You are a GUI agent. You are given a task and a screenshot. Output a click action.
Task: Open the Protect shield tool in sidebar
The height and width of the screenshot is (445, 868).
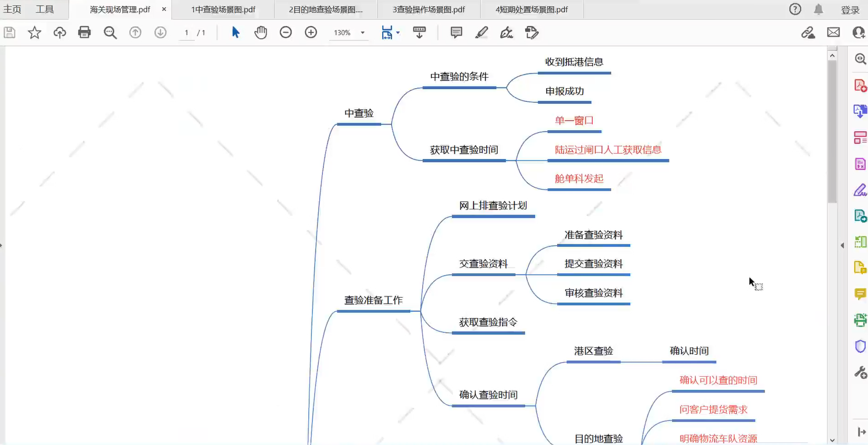pyautogui.click(x=860, y=346)
